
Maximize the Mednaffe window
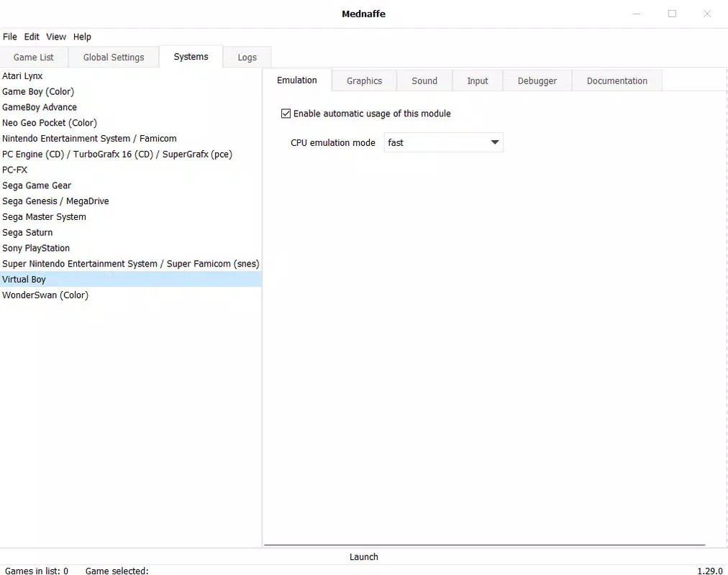672,14
